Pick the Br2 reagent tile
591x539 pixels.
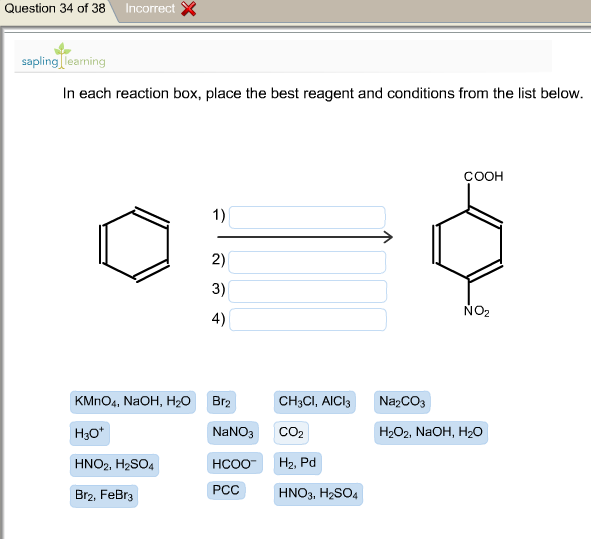[x=221, y=402]
